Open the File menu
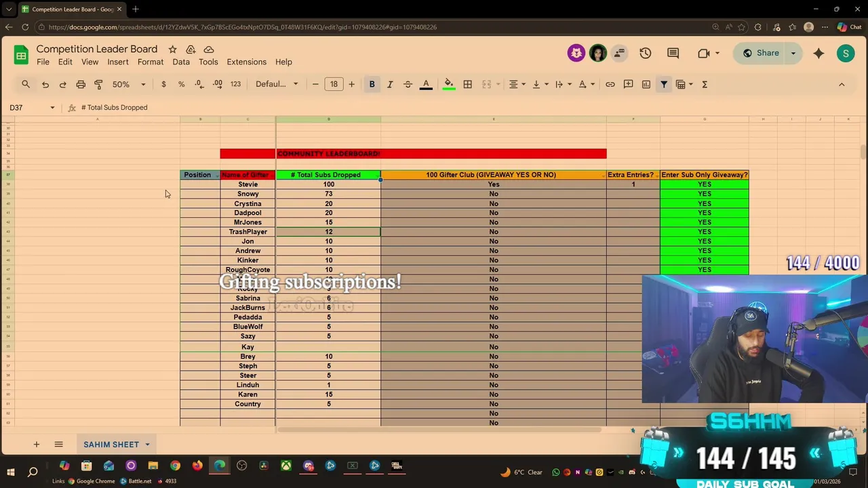The image size is (868, 488). pos(43,62)
